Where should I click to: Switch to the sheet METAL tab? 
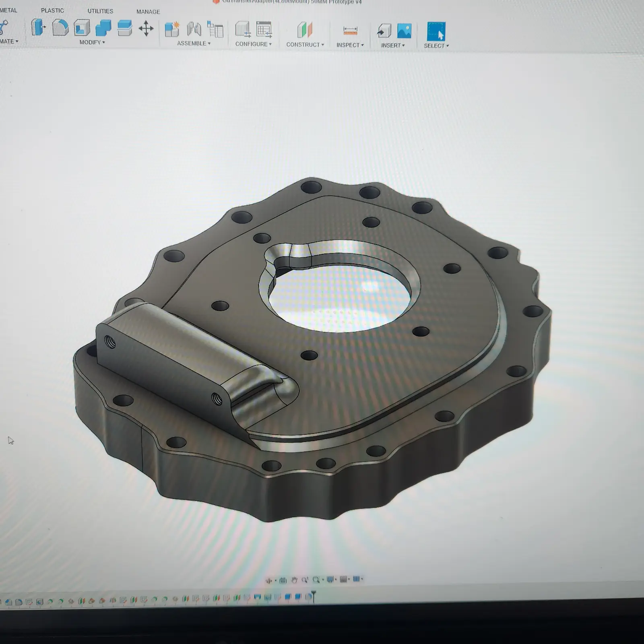(x=8, y=10)
